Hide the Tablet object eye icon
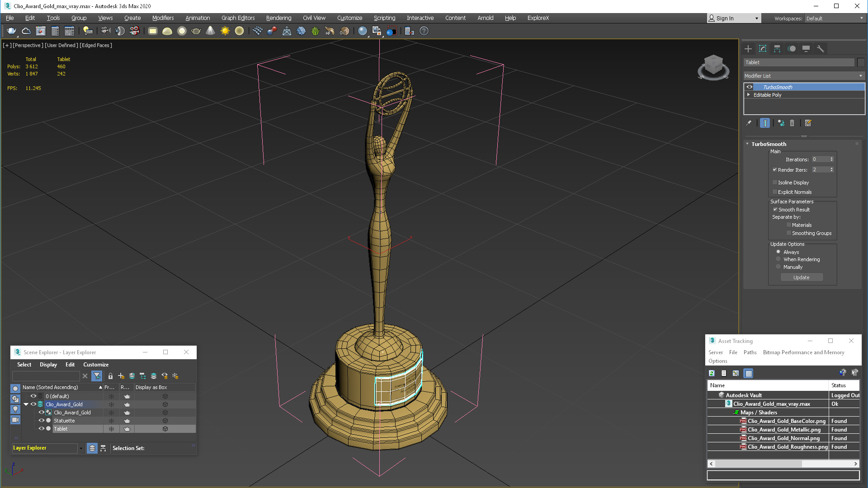The width and height of the screenshot is (868, 488). (x=41, y=429)
